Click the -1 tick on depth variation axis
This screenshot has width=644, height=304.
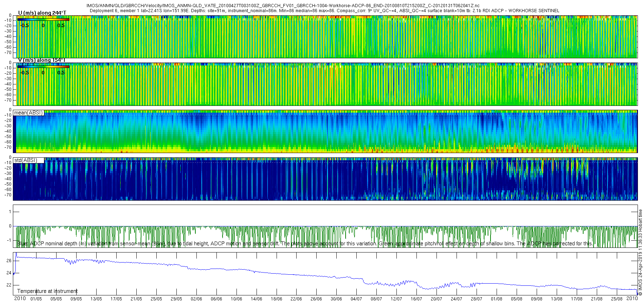pyautogui.click(x=9, y=240)
